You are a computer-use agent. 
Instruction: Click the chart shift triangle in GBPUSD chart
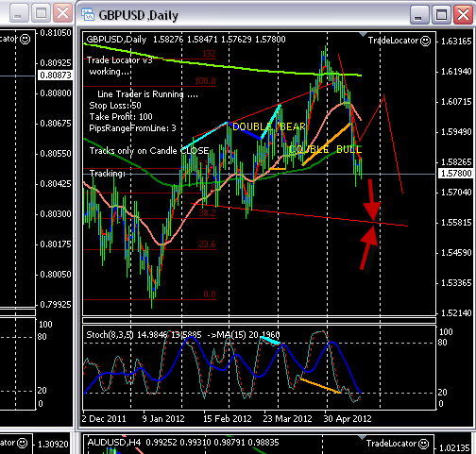tap(363, 34)
